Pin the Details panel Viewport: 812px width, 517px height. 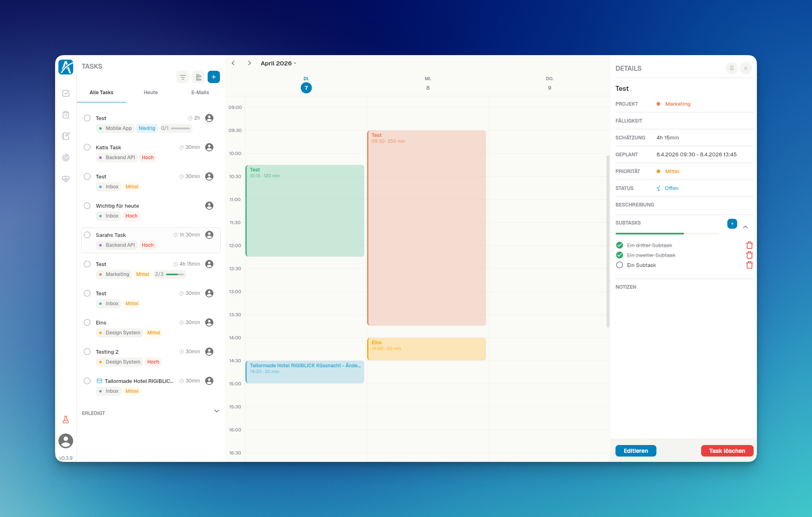pos(732,68)
